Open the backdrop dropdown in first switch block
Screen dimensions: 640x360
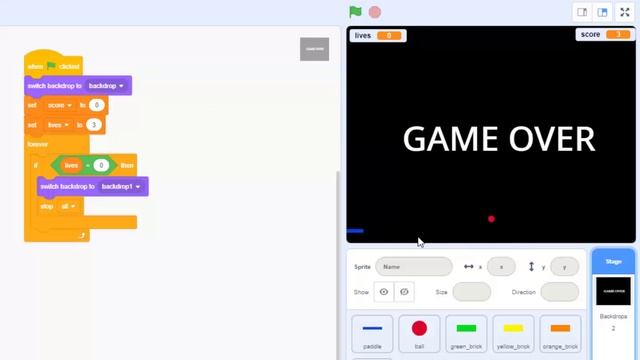(x=107, y=86)
